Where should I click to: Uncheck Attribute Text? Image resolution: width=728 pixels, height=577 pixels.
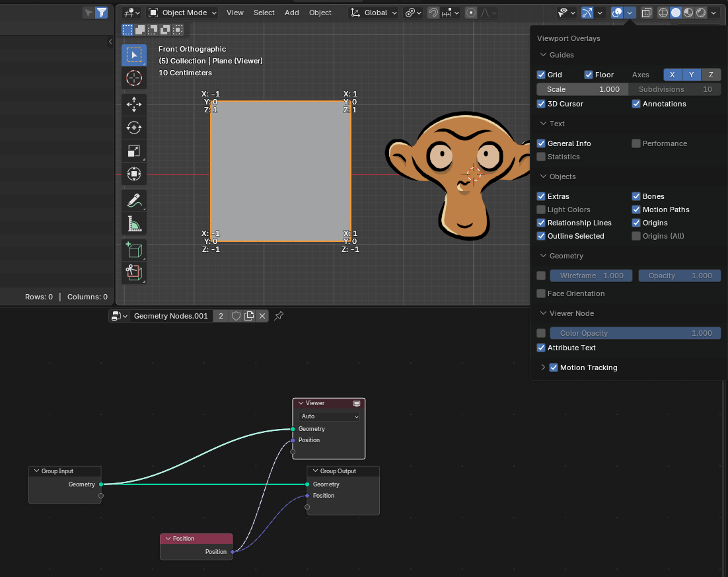[541, 348]
